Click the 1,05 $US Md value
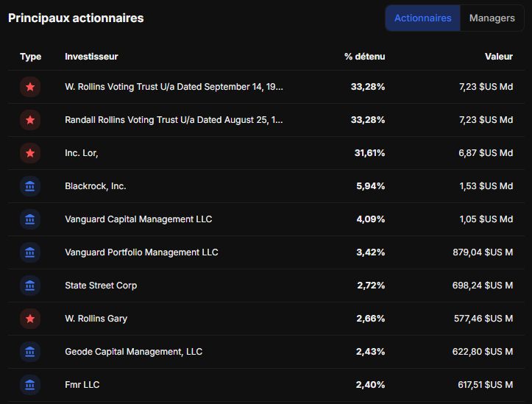The width and height of the screenshot is (532, 404). (486, 219)
